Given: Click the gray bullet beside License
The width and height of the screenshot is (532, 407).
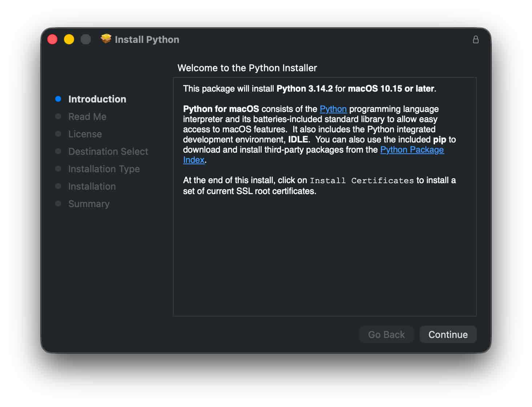Looking at the screenshot, I should 58,134.
